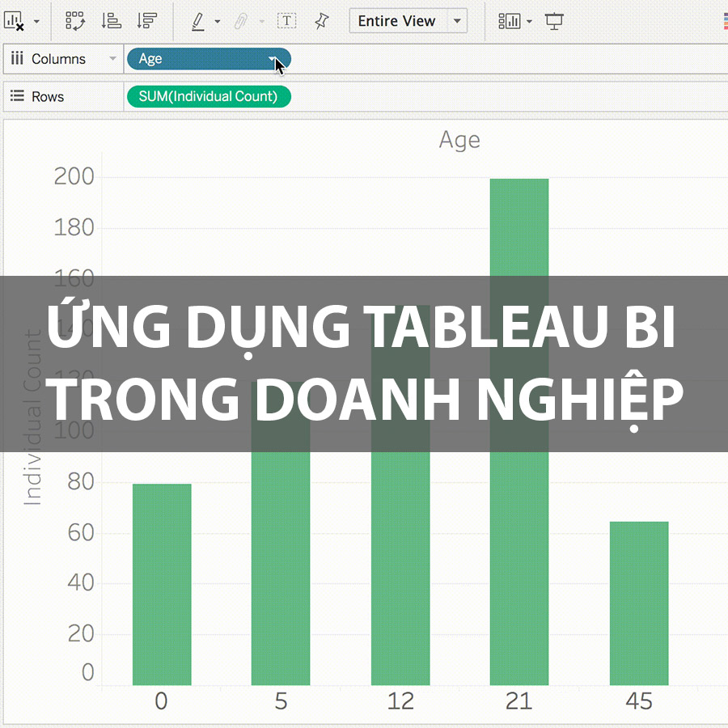728x728 pixels.
Task: Open the Clear Sheet dropdown arrow
Action: click(36, 21)
